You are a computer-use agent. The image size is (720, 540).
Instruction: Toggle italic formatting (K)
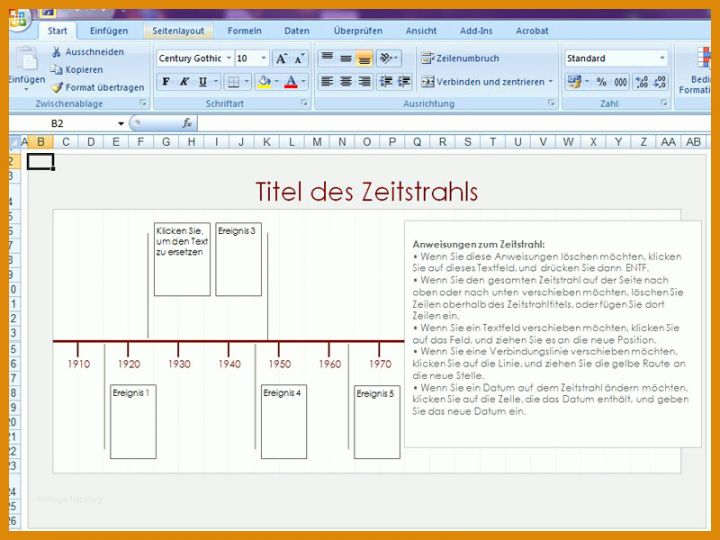[184, 82]
